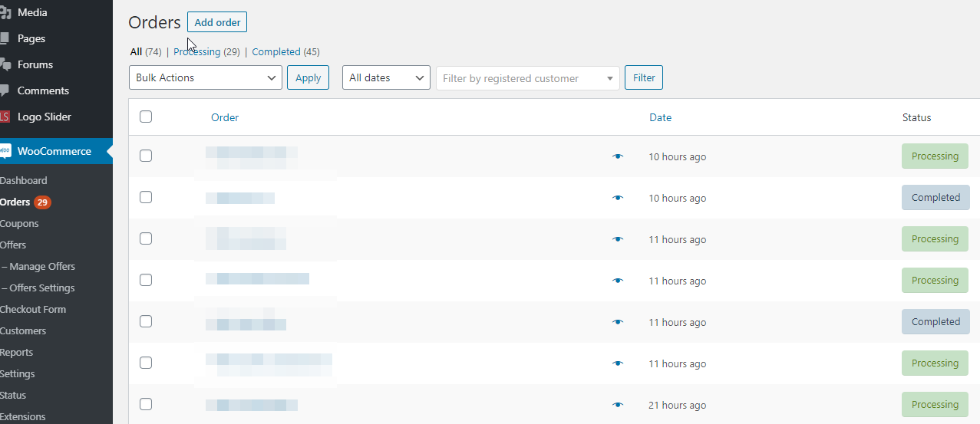Click the Add order button
Screen dimensions: 980x424
pos(217,22)
